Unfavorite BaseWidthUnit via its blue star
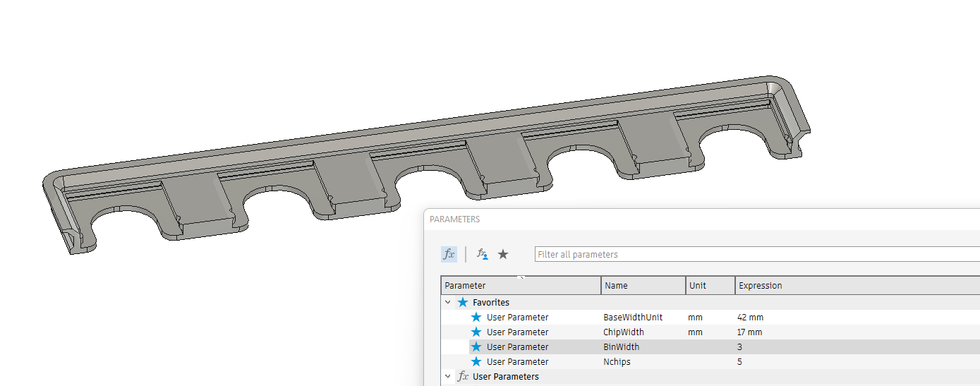Image resolution: width=980 pixels, height=386 pixels. [476, 318]
